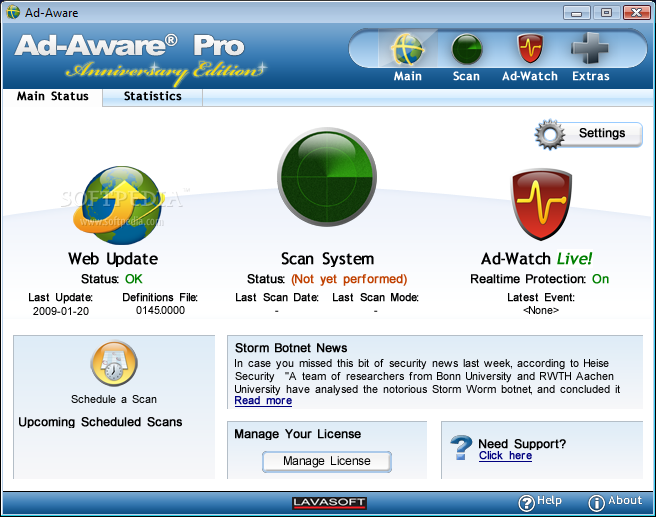Click the last update date 2009-01-20
The image size is (656, 517).
pyautogui.click(x=61, y=311)
